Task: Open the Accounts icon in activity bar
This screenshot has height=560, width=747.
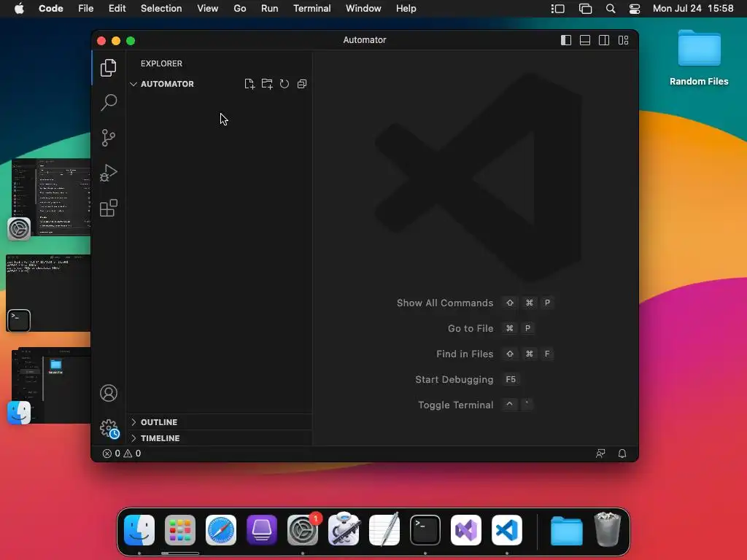Action: coord(109,393)
